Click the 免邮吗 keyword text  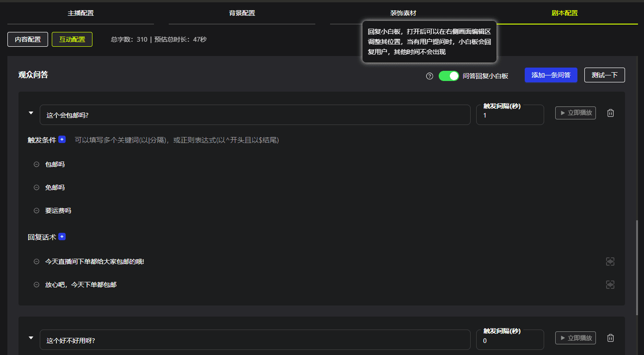pyautogui.click(x=55, y=187)
